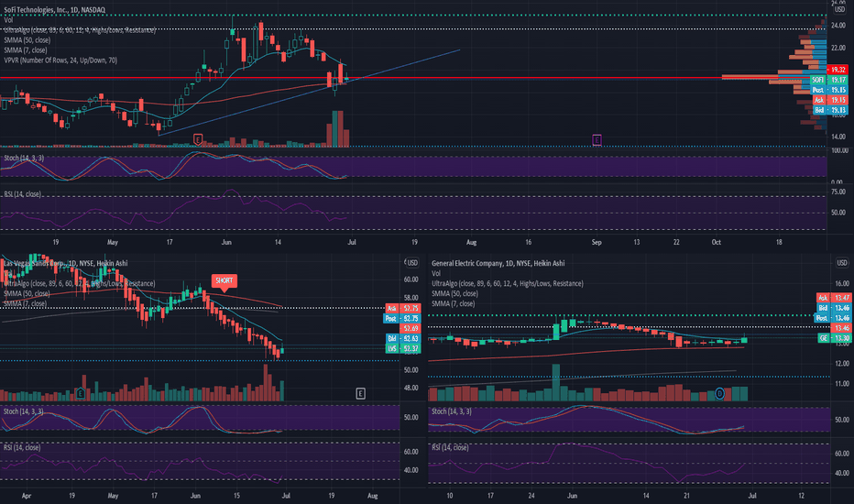
Task: Click the General Electric Company chart title
Action: pos(498,263)
